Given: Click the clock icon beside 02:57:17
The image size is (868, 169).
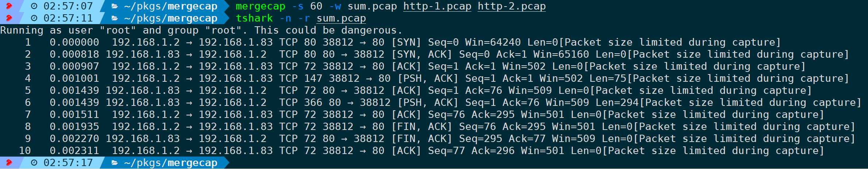Looking at the screenshot, I should [34, 163].
